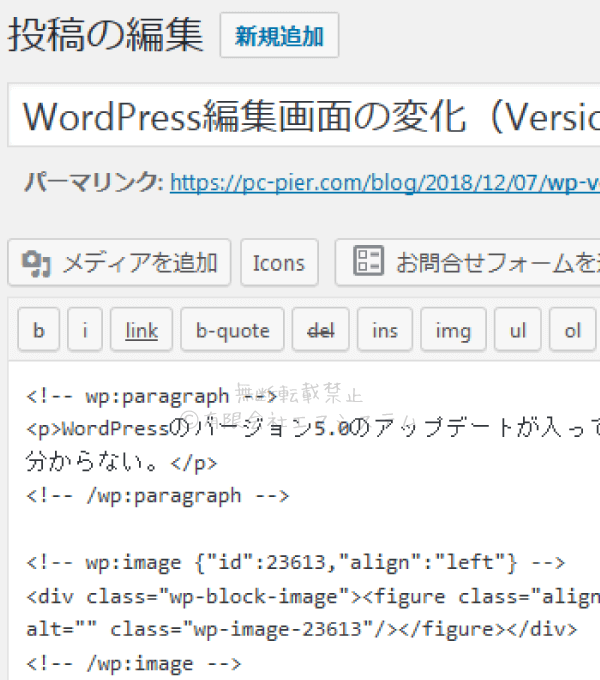Image resolution: width=600 pixels, height=680 pixels.
Task: Click the contact form icon
Action: coord(368,261)
